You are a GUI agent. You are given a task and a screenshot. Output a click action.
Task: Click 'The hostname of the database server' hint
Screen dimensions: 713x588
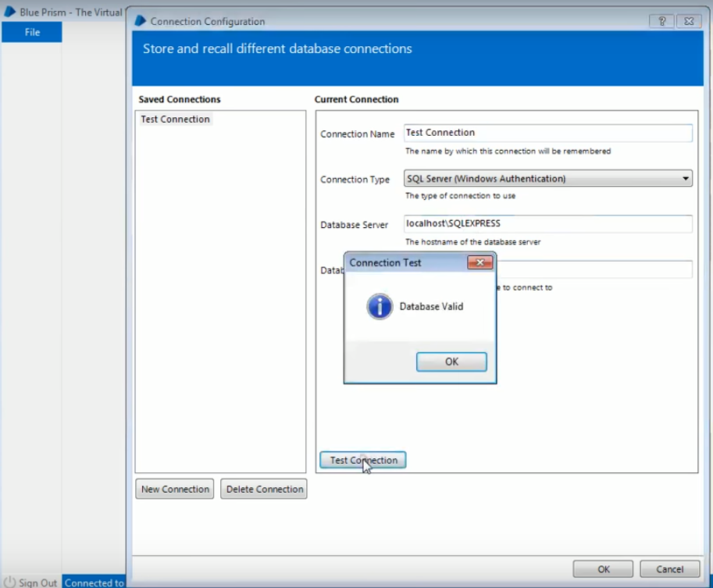coord(473,242)
